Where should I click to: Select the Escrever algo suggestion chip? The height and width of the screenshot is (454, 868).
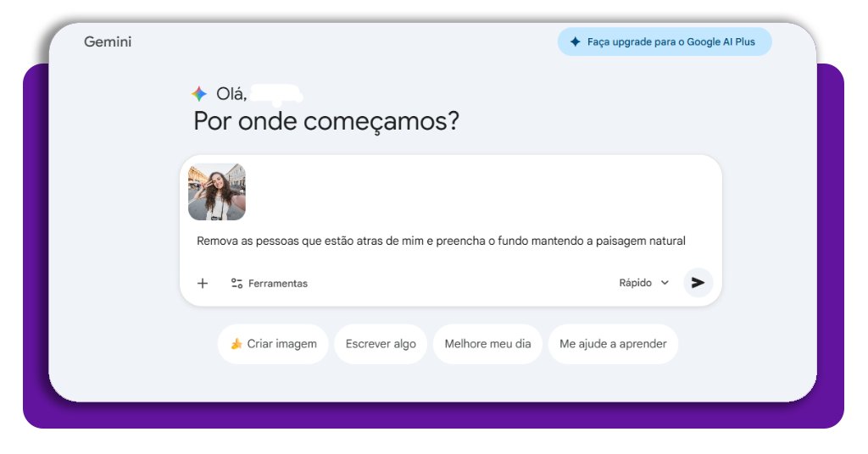click(381, 344)
